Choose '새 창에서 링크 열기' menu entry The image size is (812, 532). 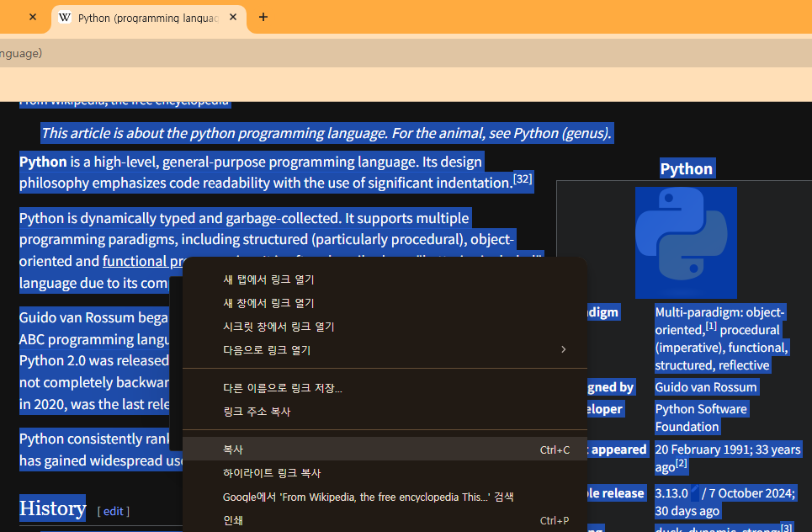(385, 303)
